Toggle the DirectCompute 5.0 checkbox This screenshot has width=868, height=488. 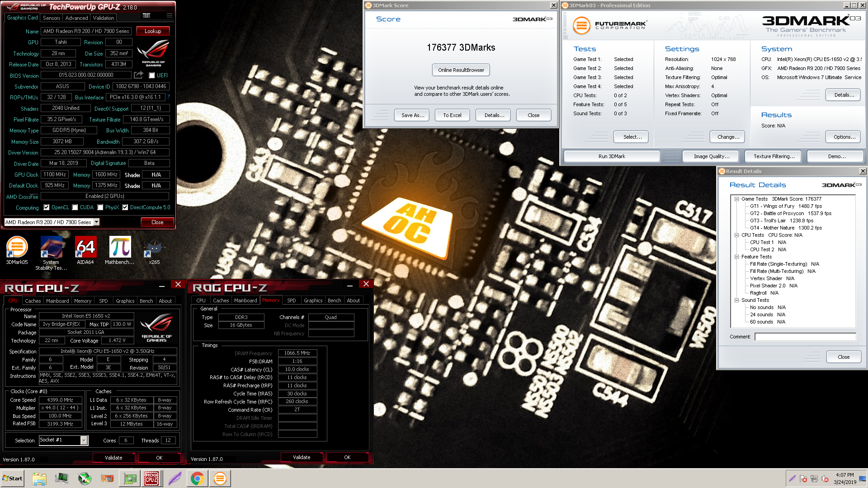(x=125, y=207)
